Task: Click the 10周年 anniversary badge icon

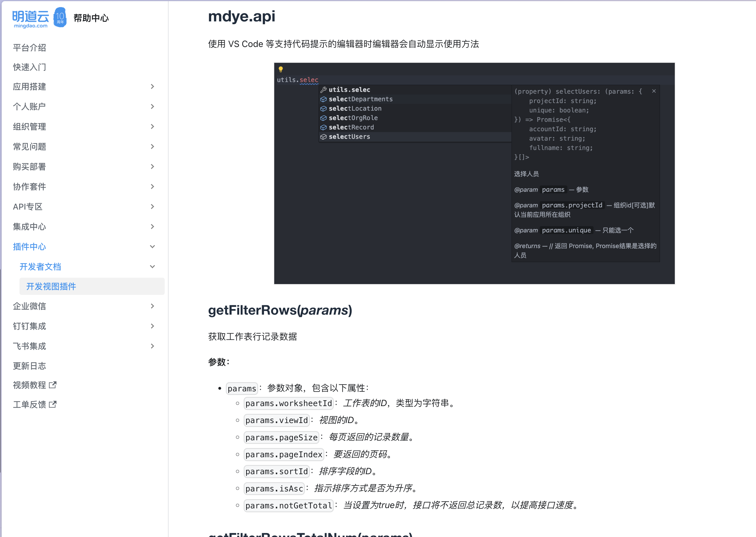Action: (60, 17)
